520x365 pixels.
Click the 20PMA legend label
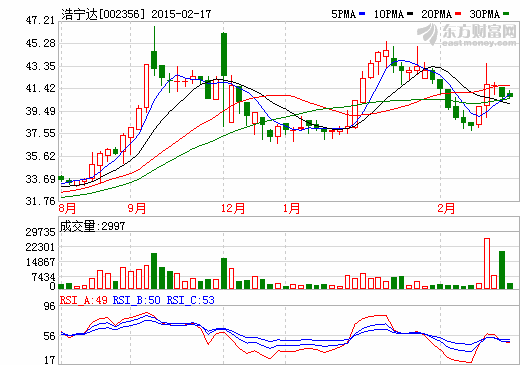click(436, 14)
